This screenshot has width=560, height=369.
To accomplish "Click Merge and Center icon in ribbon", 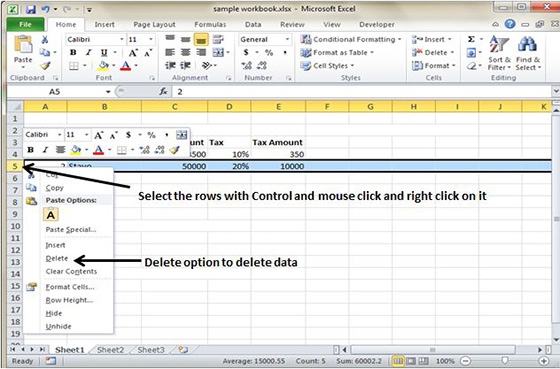I will (x=218, y=53).
